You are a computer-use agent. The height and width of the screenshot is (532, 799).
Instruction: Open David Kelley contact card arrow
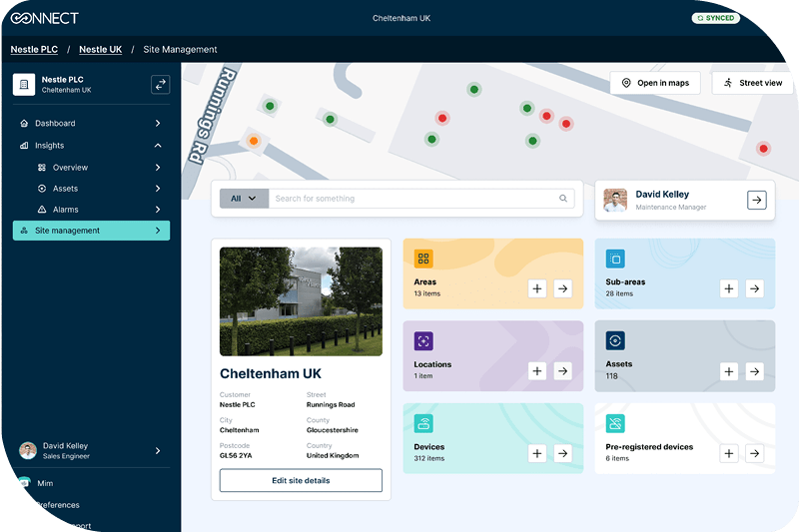[757, 201]
